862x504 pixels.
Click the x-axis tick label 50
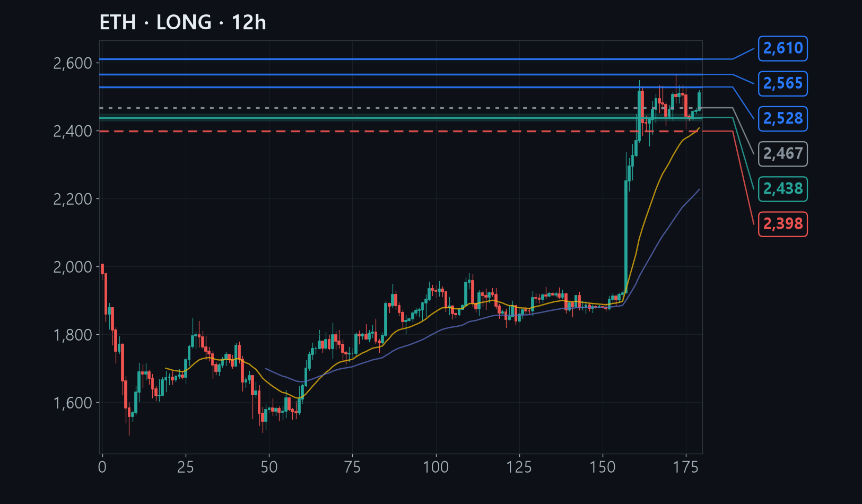click(x=269, y=467)
